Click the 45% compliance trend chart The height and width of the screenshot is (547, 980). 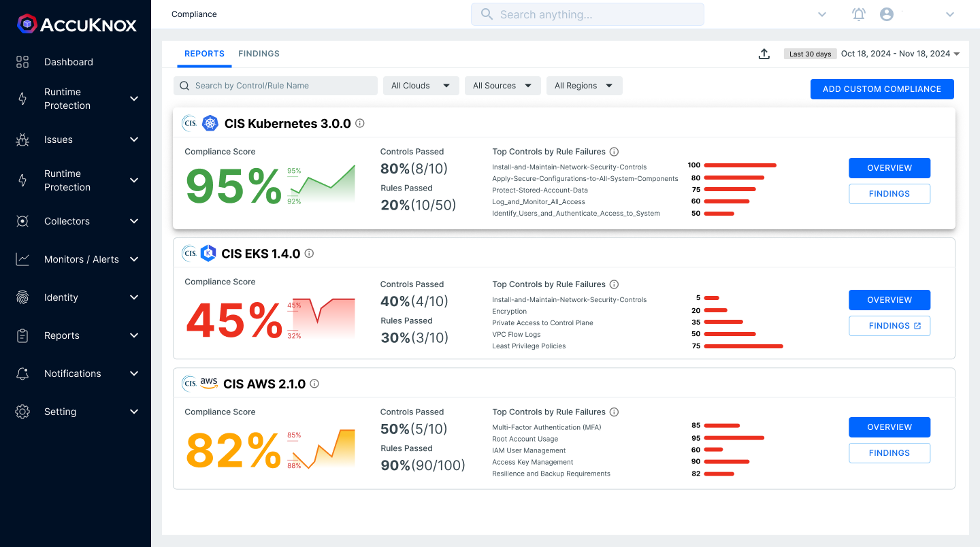tap(322, 318)
